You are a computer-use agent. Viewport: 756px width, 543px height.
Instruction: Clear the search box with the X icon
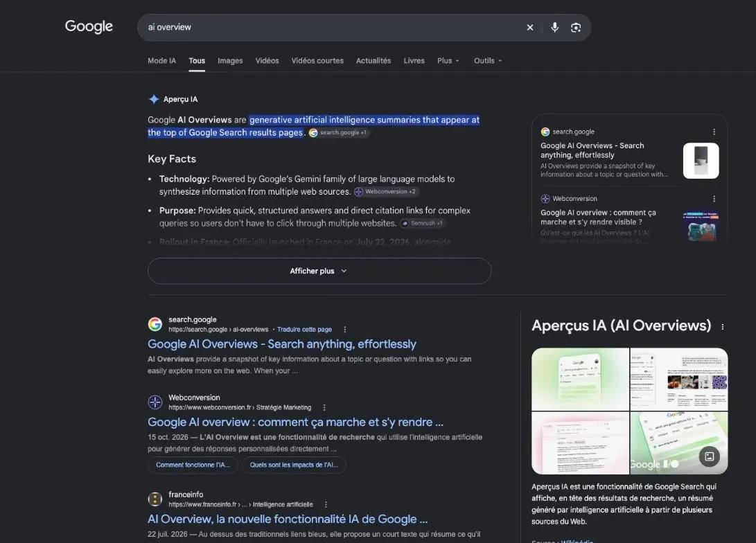click(x=530, y=28)
